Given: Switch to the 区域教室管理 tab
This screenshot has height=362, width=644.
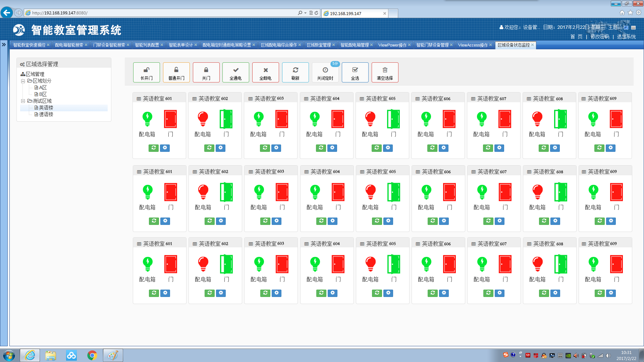Looking at the screenshot, I should [319, 45].
